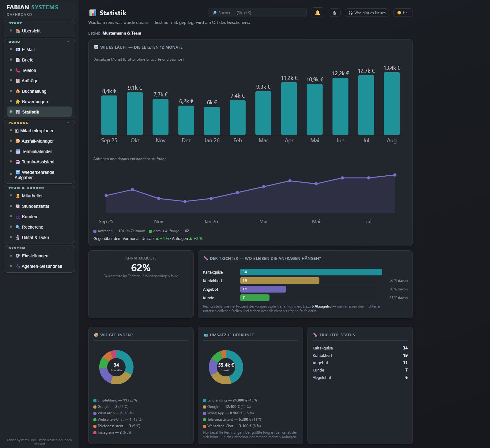This screenshot has height=448, width=490.
Task: Click the Abgelehnt row in Trichter-Status
Action: 360,378
